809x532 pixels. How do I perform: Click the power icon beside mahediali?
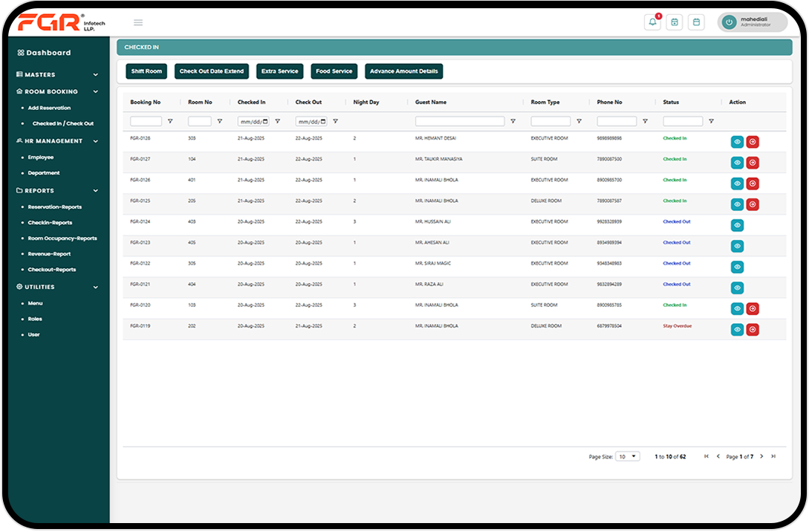729,22
